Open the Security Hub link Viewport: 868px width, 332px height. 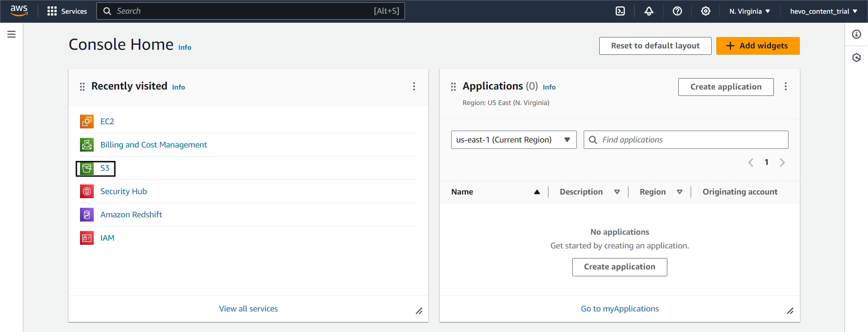pos(123,191)
